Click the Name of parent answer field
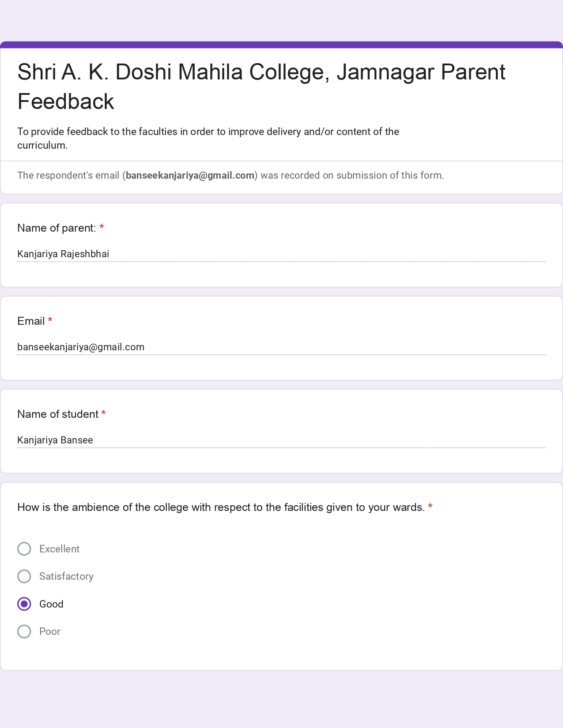Screen dimensions: 563x728 click(x=281, y=254)
